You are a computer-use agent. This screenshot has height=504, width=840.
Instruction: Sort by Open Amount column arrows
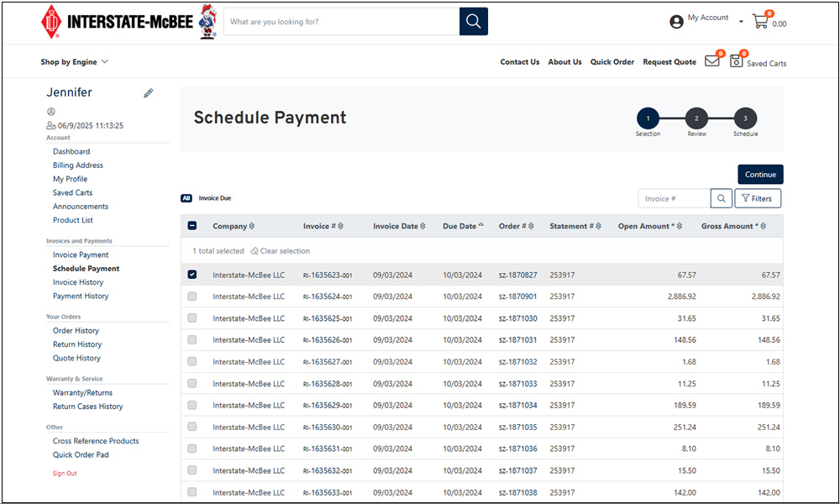pyautogui.click(x=680, y=226)
